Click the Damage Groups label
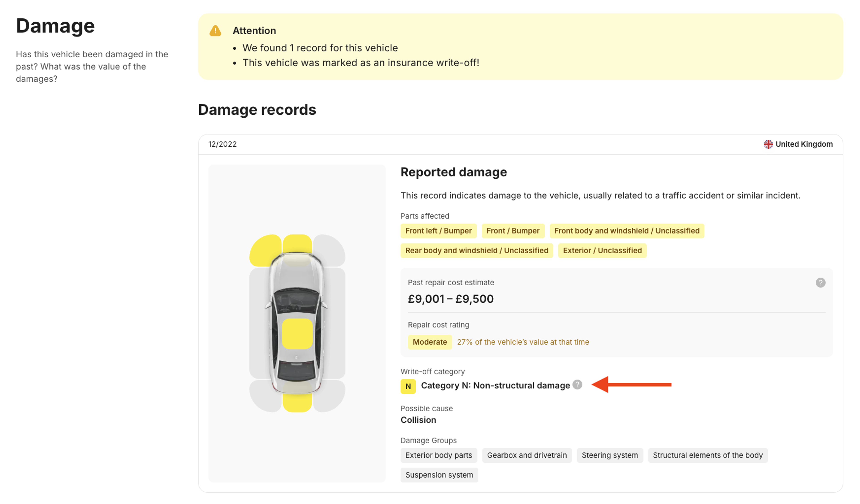This screenshot has width=860, height=504. (x=428, y=440)
